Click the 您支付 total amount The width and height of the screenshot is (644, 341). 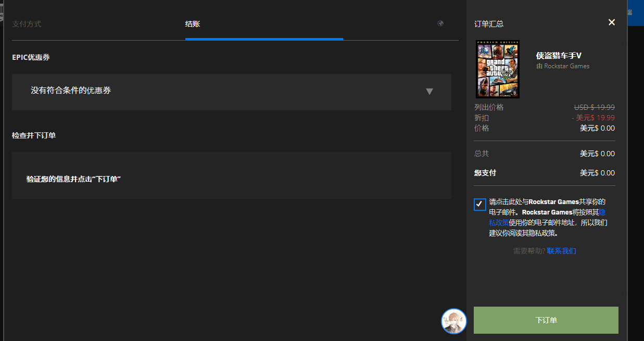point(597,173)
